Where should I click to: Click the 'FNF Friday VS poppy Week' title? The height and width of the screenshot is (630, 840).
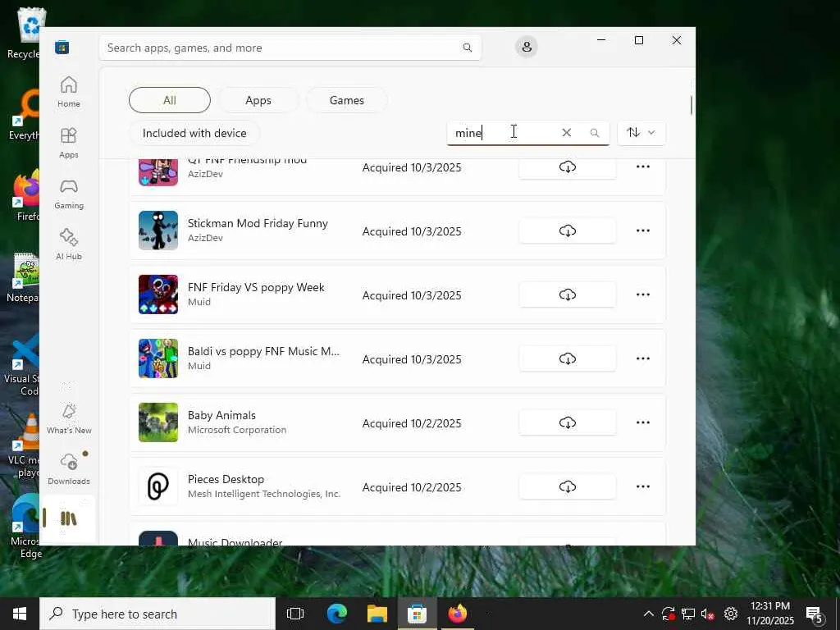[x=256, y=287]
